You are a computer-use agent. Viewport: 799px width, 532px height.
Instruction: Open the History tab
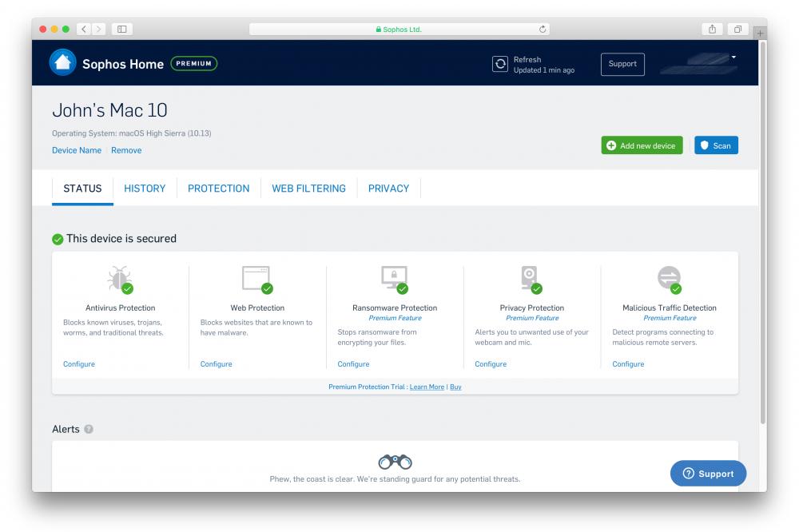[x=145, y=189]
